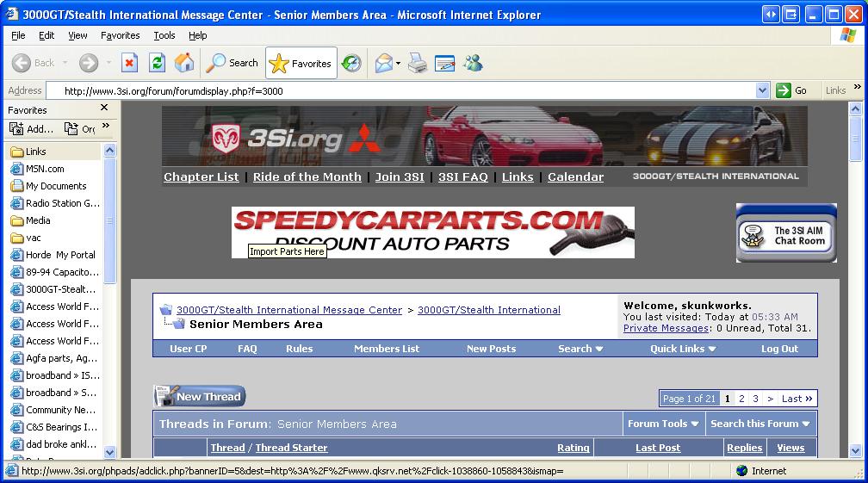Open the History clock icon
The height and width of the screenshot is (483, 868).
(x=351, y=63)
